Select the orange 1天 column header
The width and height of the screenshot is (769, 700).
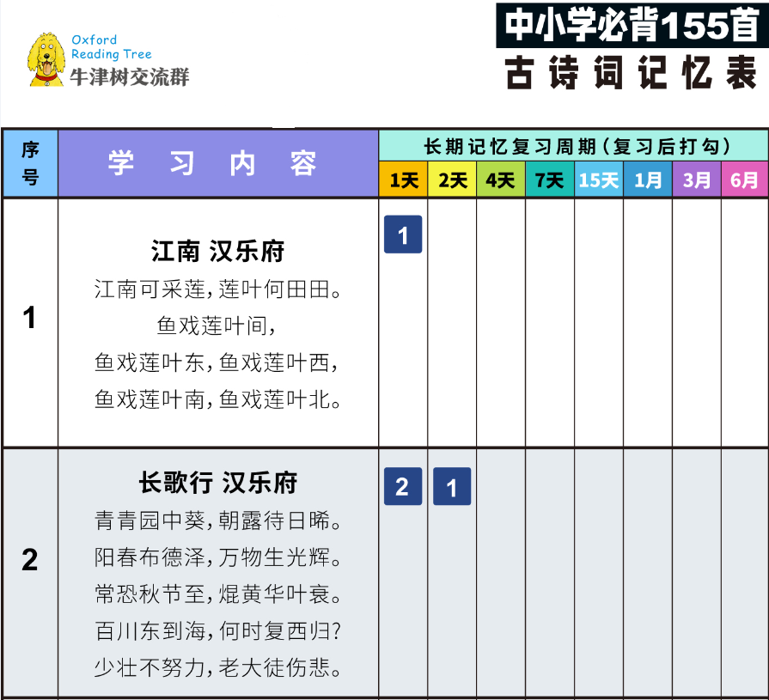pos(403,180)
